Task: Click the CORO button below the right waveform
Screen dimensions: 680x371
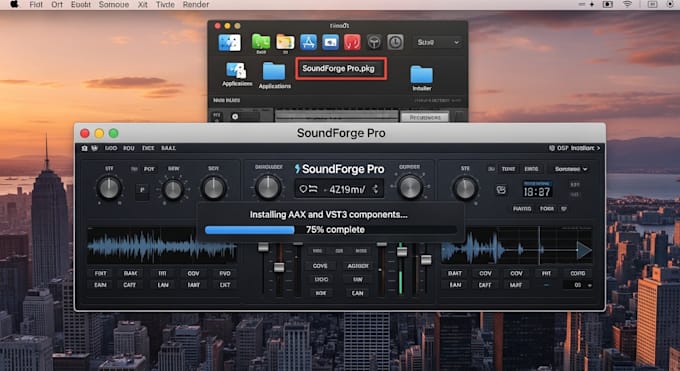Action: (x=578, y=273)
